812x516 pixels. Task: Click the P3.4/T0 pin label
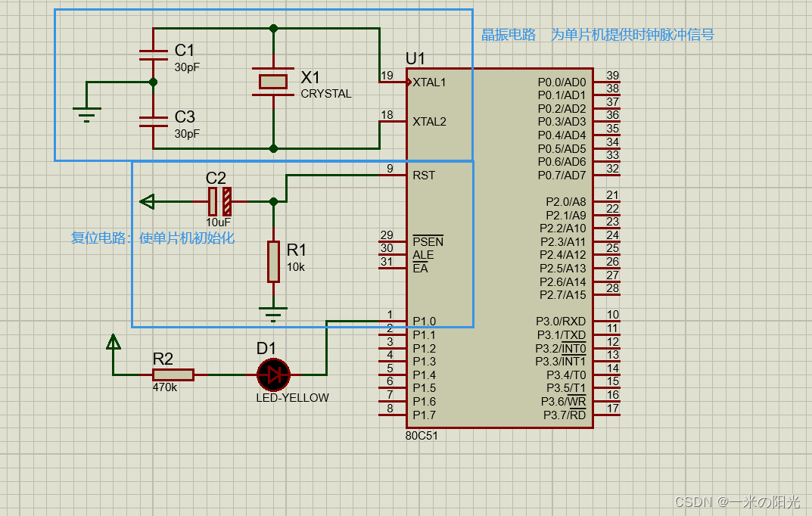(567, 375)
